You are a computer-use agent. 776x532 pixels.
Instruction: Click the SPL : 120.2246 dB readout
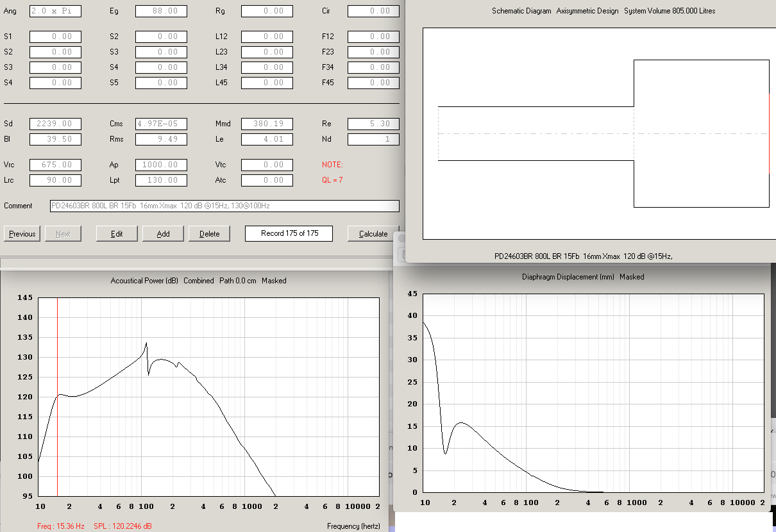122,526
